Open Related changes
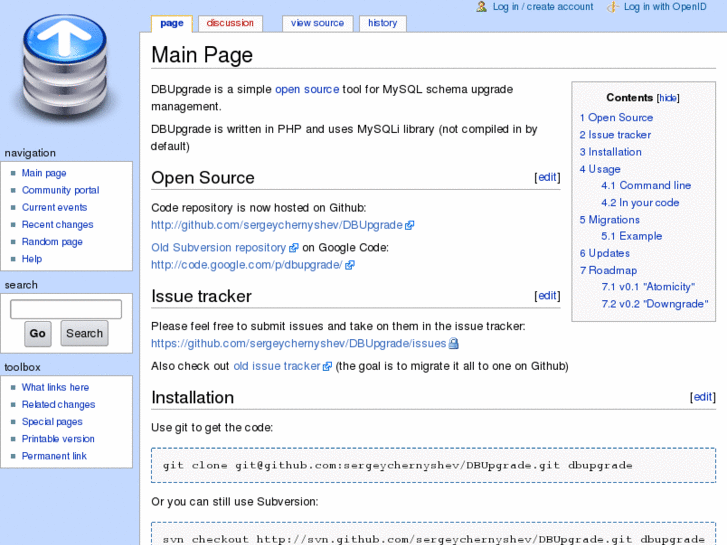Screen dimensions: 727x545 pos(58,404)
